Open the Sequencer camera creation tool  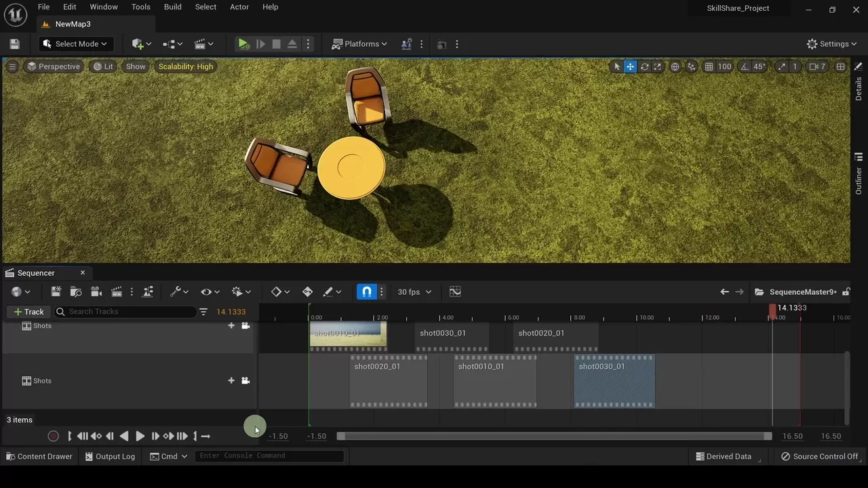96,291
